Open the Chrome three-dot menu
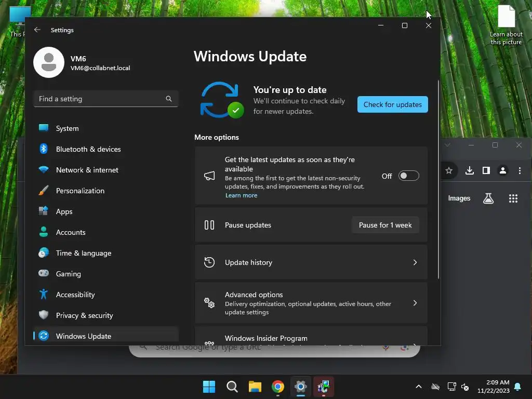The height and width of the screenshot is (399, 532). pyautogui.click(x=520, y=170)
